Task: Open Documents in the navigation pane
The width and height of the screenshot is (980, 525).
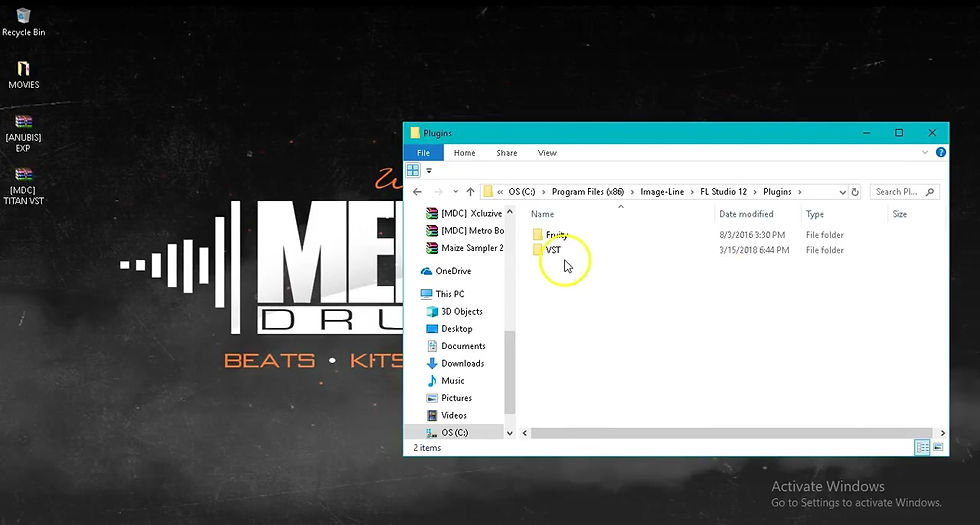Action: tap(456, 346)
